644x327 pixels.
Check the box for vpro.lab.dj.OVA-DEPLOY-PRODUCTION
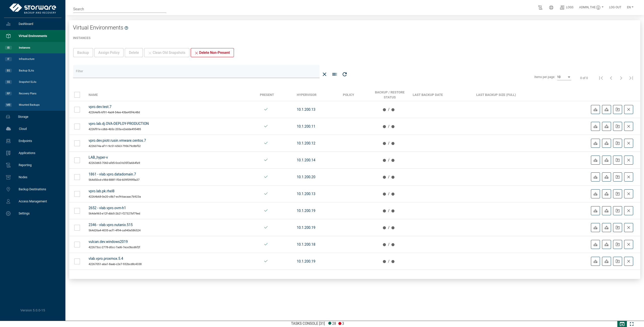(x=77, y=126)
